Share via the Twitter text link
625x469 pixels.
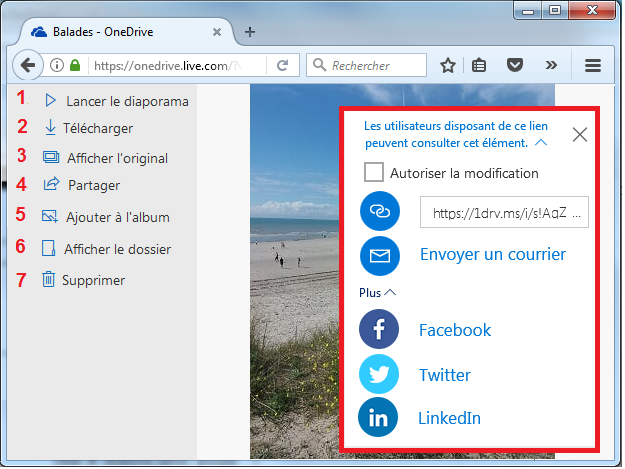click(444, 375)
